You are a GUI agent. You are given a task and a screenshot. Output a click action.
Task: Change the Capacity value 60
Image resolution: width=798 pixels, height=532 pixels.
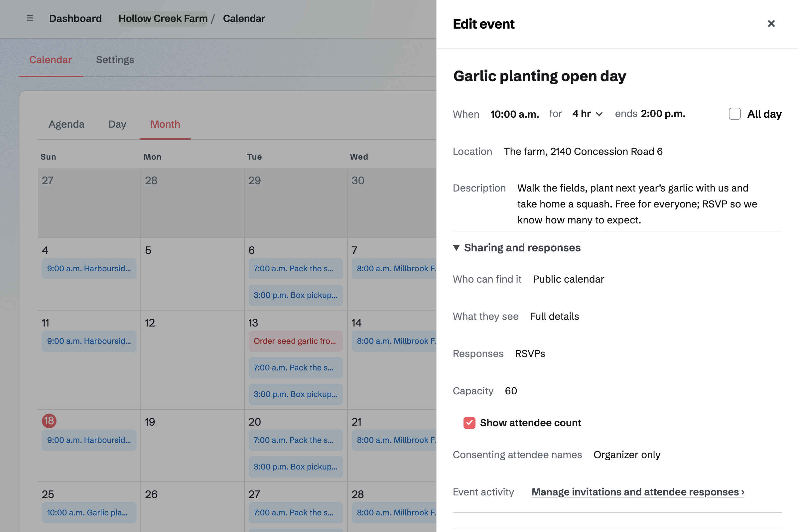(511, 391)
